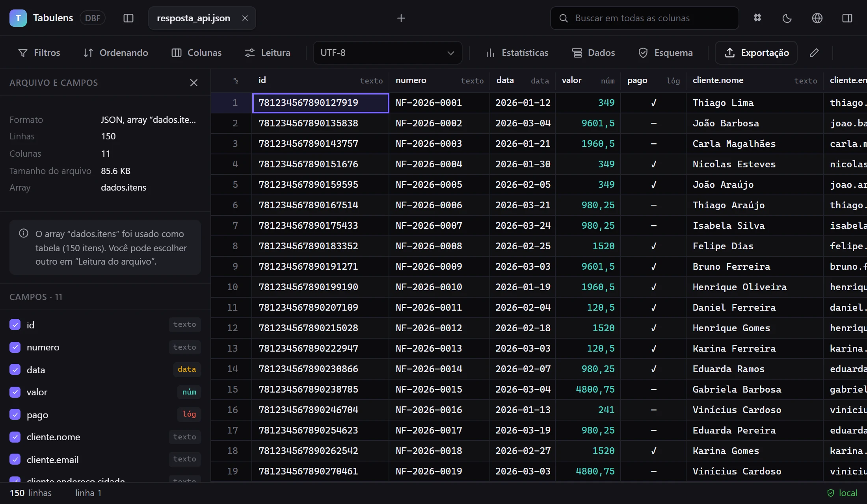The image size is (867, 504).
Task: Focus the Buscar em todas as colunas field
Action: 645,18
